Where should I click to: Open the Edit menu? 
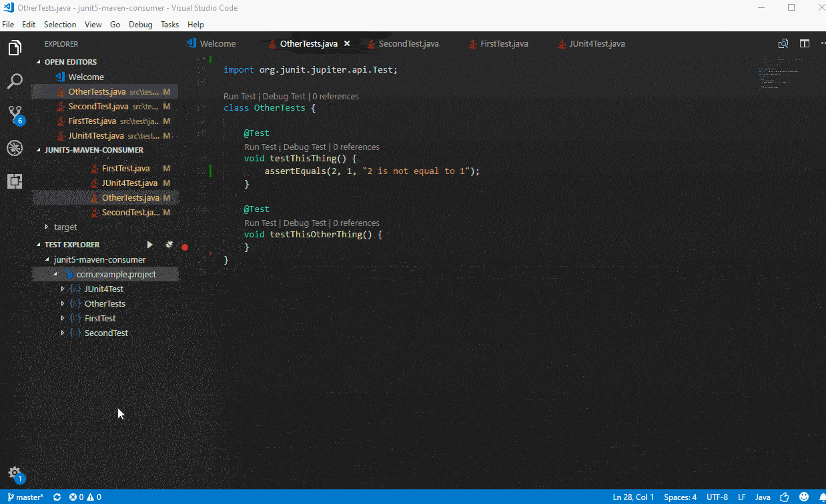tap(29, 25)
